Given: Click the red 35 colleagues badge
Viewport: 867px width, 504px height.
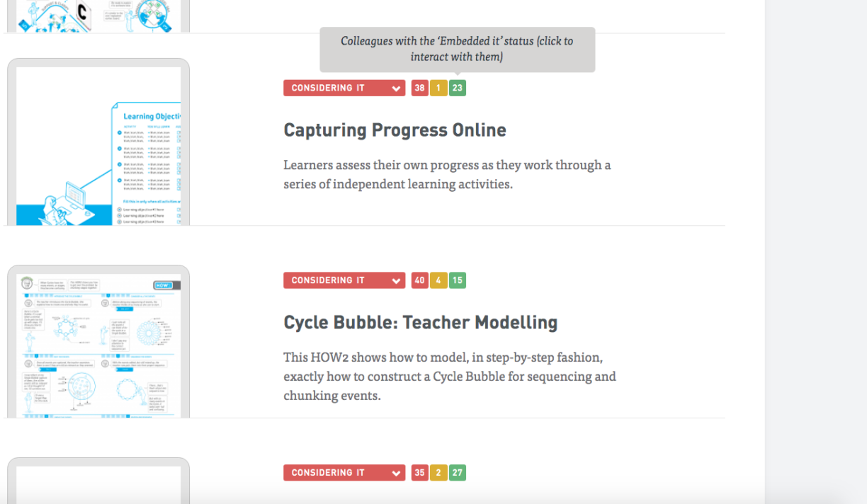Looking at the screenshot, I should pos(420,473).
